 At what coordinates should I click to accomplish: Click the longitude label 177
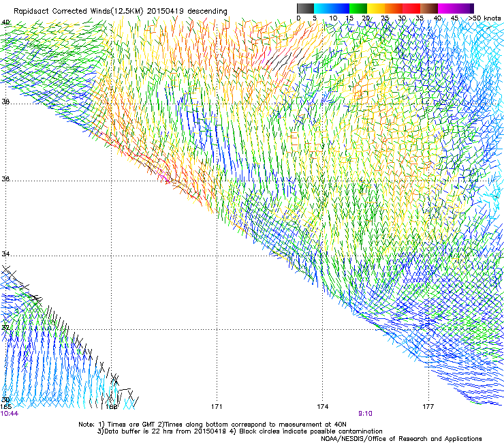tap(428, 407)
